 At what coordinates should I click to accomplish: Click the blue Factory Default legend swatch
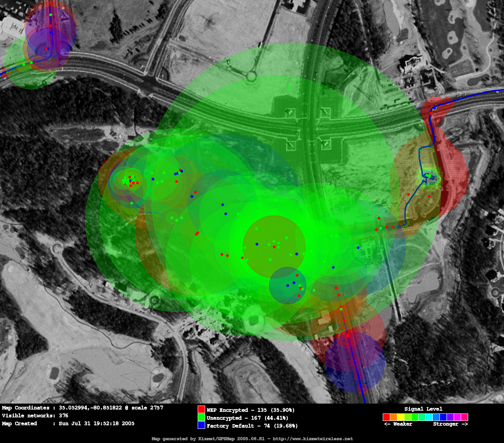201,425
